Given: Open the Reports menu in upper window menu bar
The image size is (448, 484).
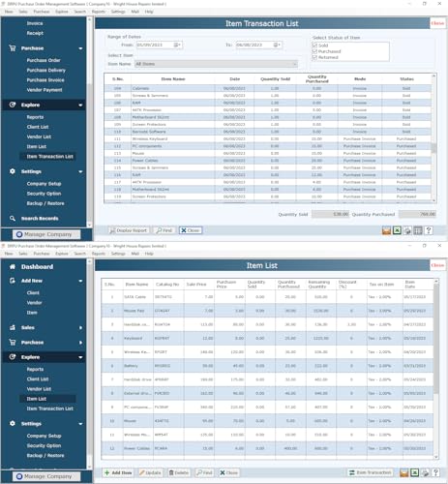Looking at the screenshot, I should pos(99,12).
